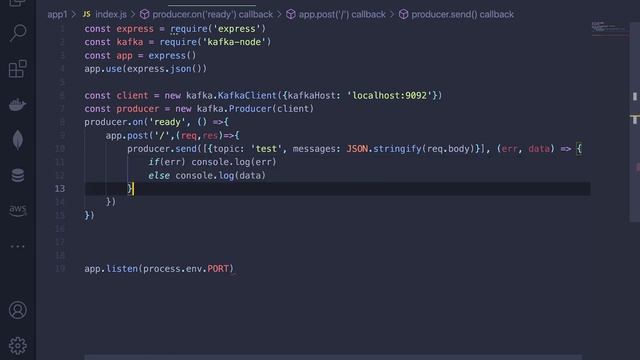Open the AWS Toolkit icon
The image size is (640, 360).
tap(18, 211)
